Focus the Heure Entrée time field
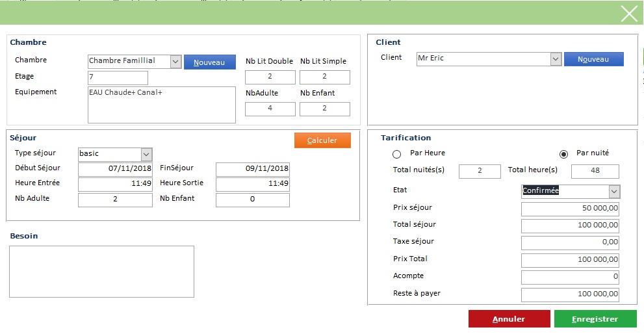The width and height of the screenshot is (644, 334). coord(115,185)
